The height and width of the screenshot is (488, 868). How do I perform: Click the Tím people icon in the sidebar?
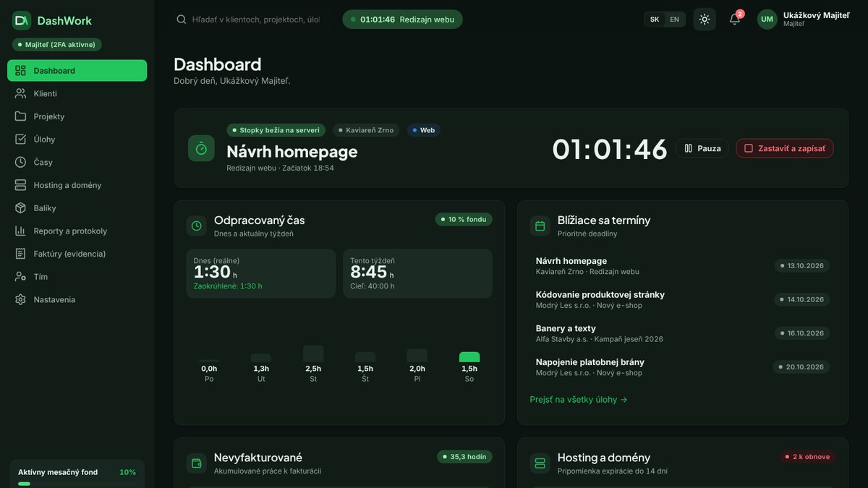click(20, 277)
